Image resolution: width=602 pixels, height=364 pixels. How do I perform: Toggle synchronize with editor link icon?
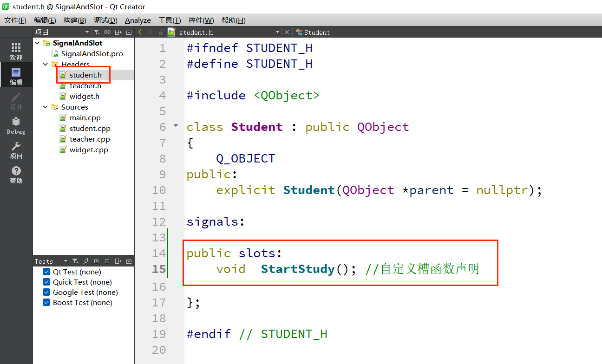107,32
